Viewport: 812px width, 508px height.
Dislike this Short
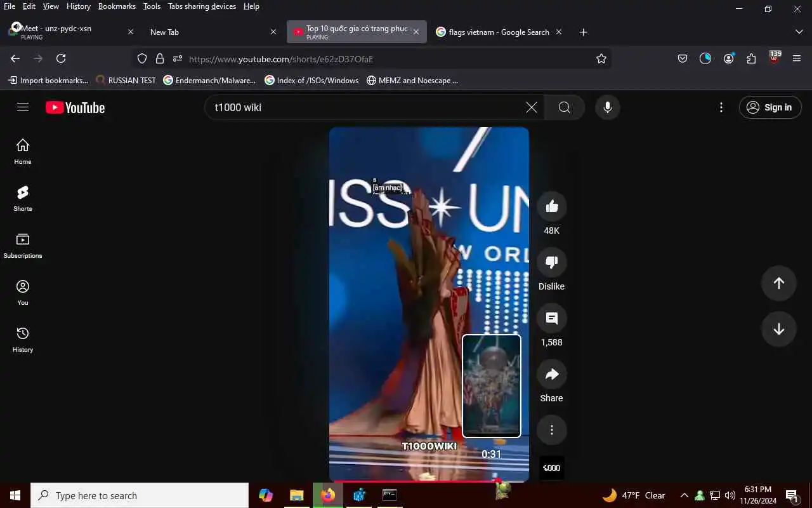click(x=551, y=262)
